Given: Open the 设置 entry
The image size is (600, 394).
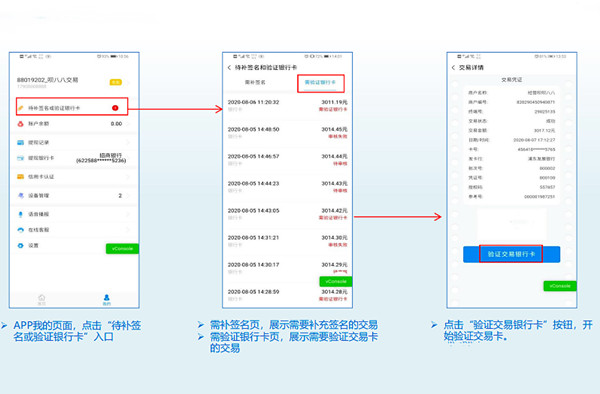Looking at the screenshot, I should (74, 246).
